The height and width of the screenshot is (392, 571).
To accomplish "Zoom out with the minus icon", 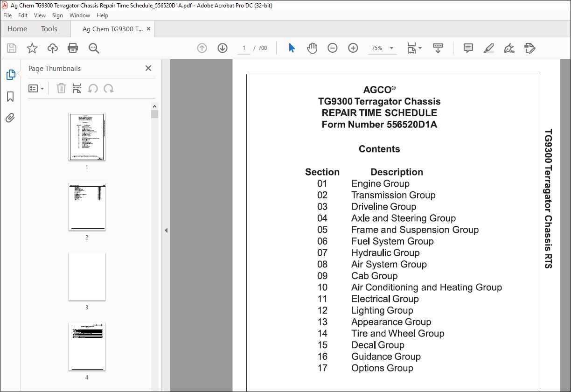I will coord(333,48).
